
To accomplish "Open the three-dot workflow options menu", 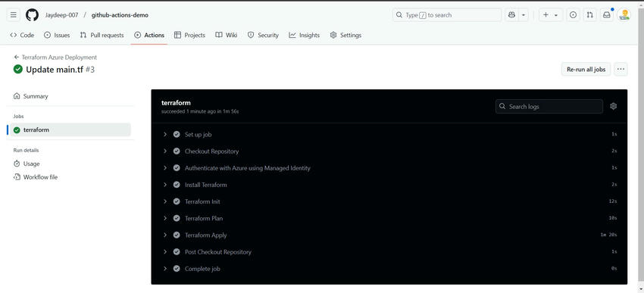I will coord(621,70).
